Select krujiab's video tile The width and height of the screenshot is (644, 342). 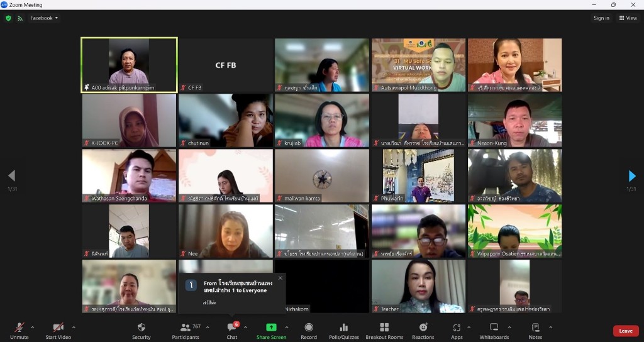pyautogui.click(x=322, y=120)
